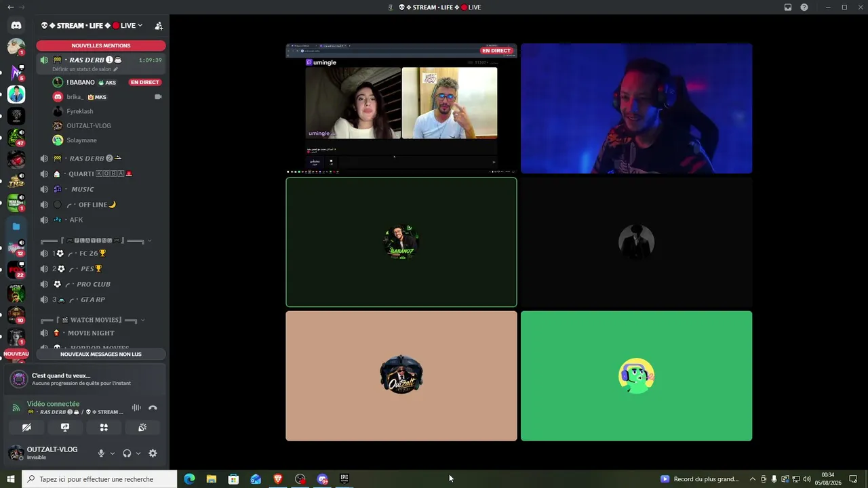
Task: Open the quest card 'C'est quand tu veux...'
Action: [x=85, y=380]
